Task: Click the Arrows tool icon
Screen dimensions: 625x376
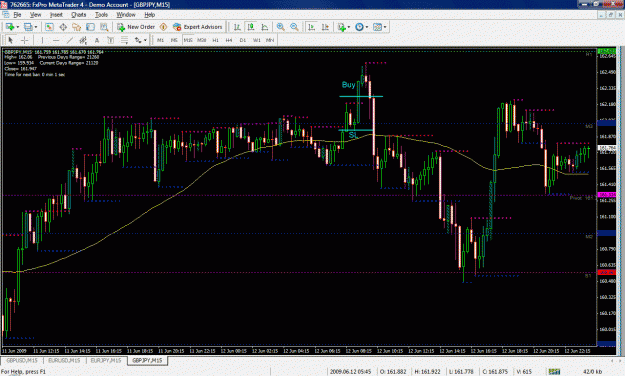Action: click(x=138, y=40)
